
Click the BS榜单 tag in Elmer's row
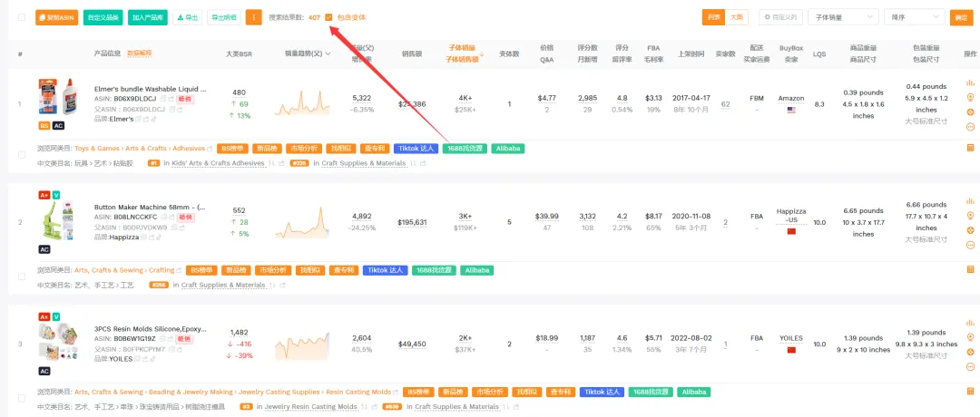[x=232, y=149]
